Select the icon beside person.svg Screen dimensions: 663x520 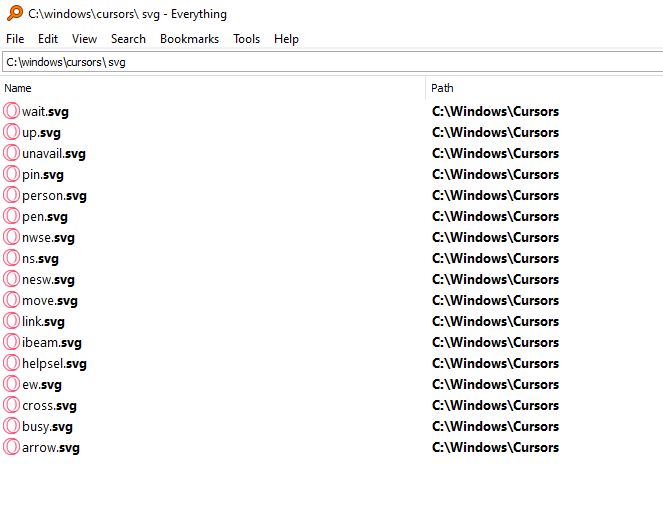[x=12, y=195]
